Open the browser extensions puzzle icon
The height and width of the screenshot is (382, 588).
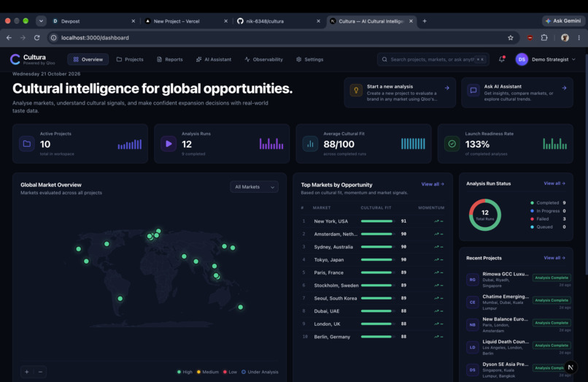[544, 37]
